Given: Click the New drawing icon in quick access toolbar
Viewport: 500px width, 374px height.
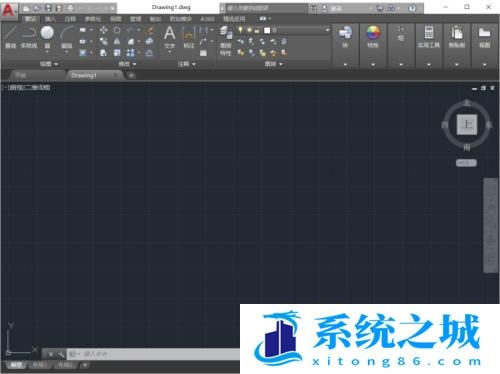Looking at the screenshot, I should point(26,8).
